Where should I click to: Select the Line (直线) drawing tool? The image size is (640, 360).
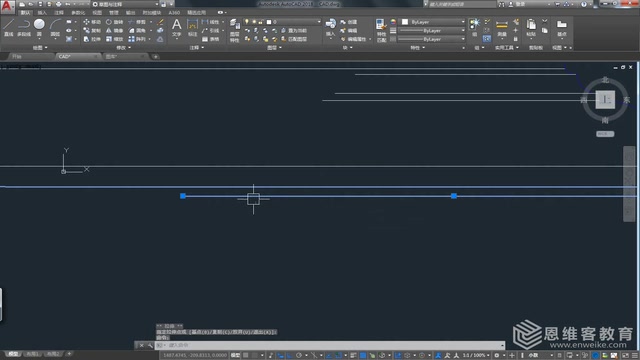[x=9, y=28]
